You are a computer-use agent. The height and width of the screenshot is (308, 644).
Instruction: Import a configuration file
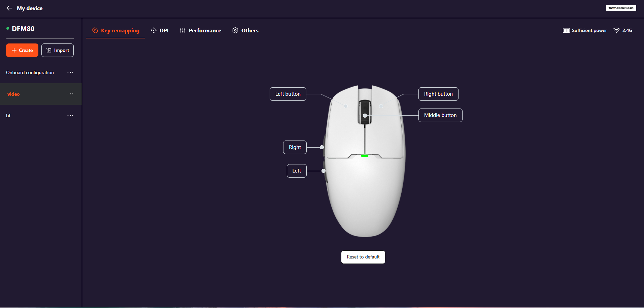pos(58,50)
